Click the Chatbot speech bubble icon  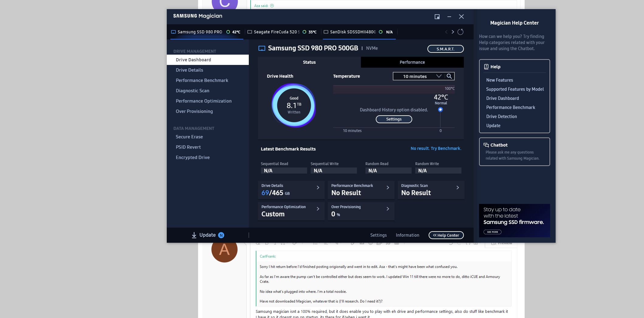tap(486, 145)
